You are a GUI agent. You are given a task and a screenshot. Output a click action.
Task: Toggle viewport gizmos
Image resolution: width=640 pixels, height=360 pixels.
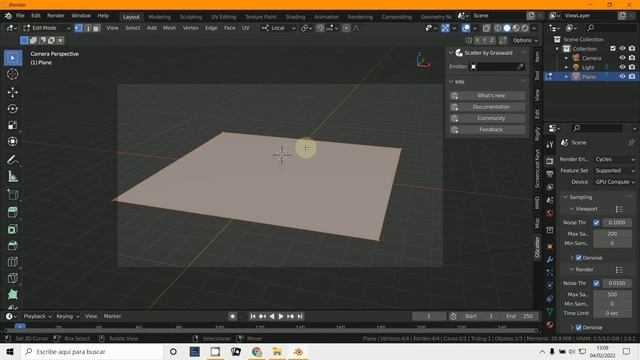point(445,28)
